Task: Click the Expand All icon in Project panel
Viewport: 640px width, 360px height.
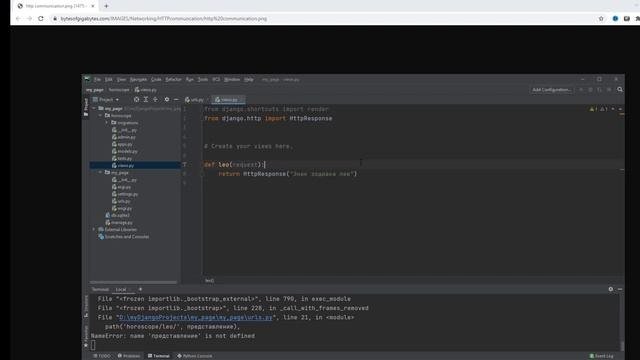Action: point(146,100)
